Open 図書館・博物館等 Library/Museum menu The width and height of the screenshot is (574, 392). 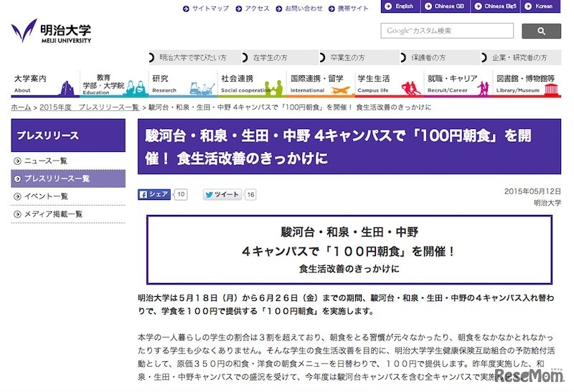[x=527, y=84]
